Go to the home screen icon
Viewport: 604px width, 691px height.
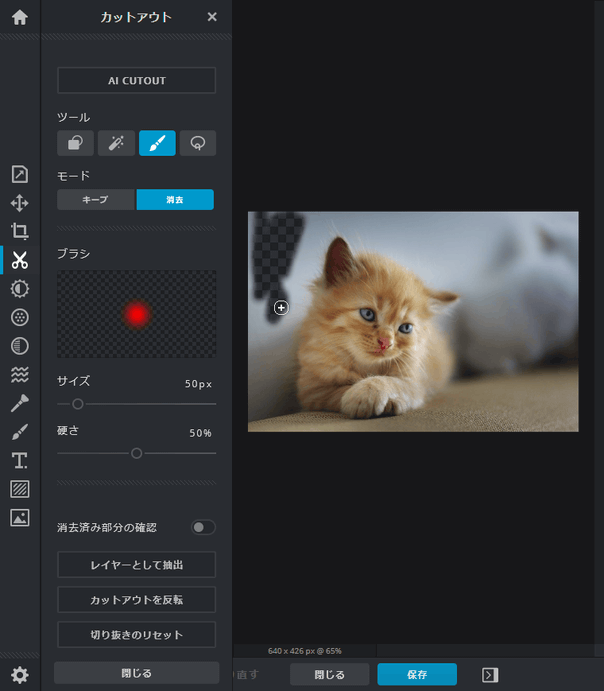(20, 17)
